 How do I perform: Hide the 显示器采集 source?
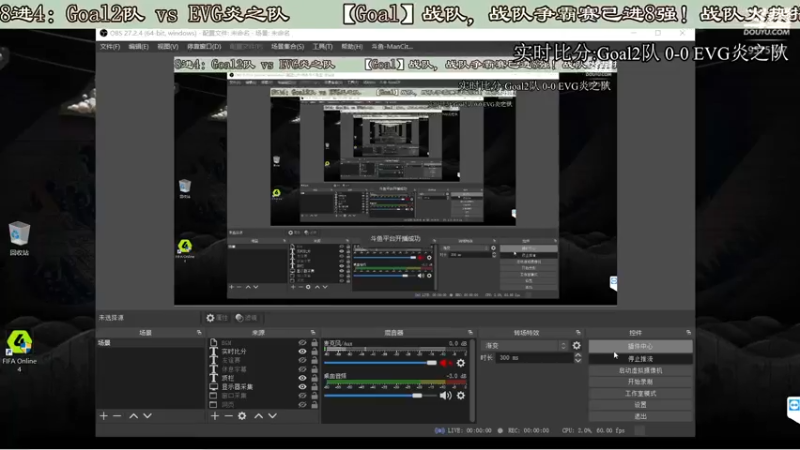pos(302,387)
